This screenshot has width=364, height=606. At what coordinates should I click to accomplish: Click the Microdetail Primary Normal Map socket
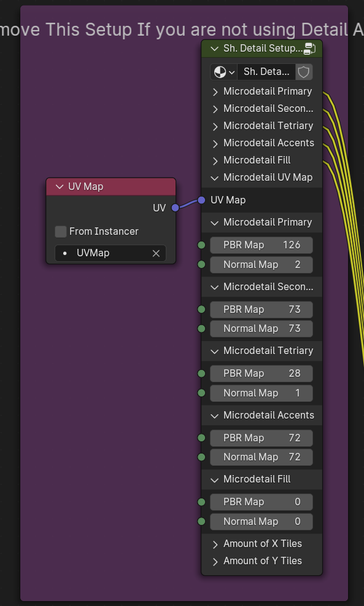pyautogui.click(x=201, y=264)
